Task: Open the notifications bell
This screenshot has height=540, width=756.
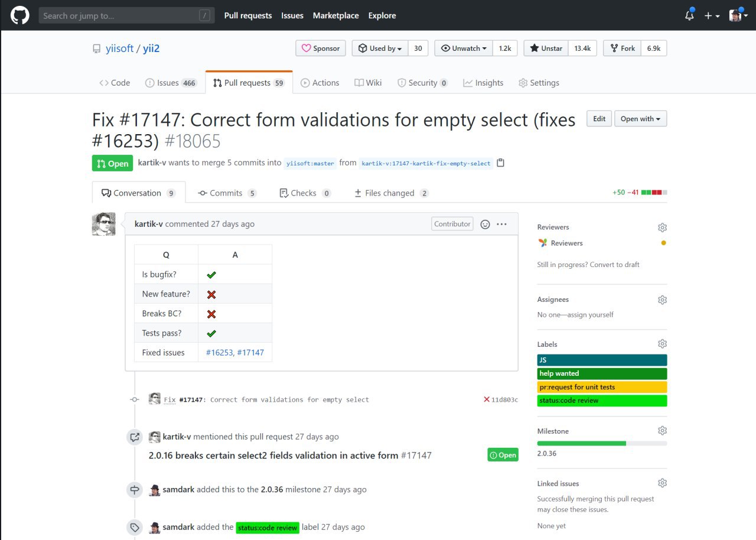Action: [x=689, y=15]
